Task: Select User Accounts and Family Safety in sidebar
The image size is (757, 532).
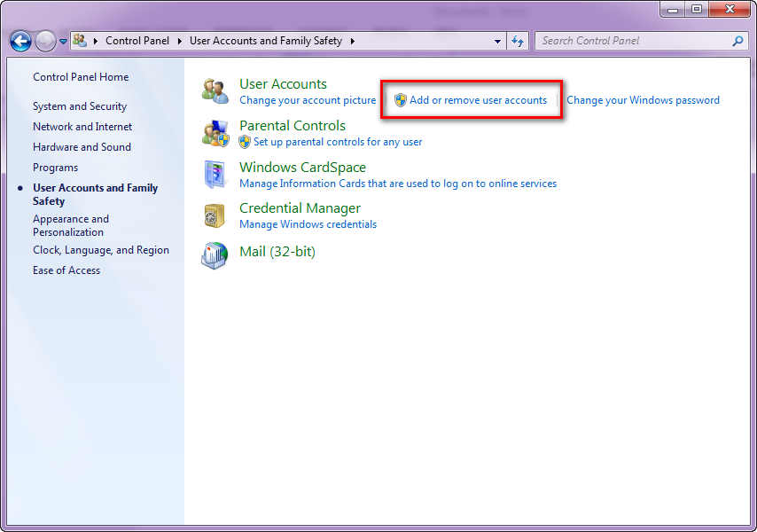Action: pos(95,194)
